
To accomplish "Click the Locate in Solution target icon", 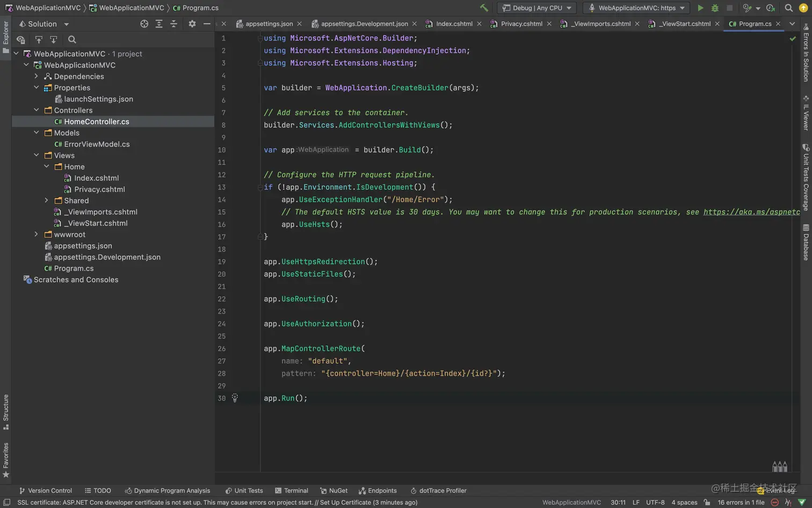I will click(x=144, y=24).
